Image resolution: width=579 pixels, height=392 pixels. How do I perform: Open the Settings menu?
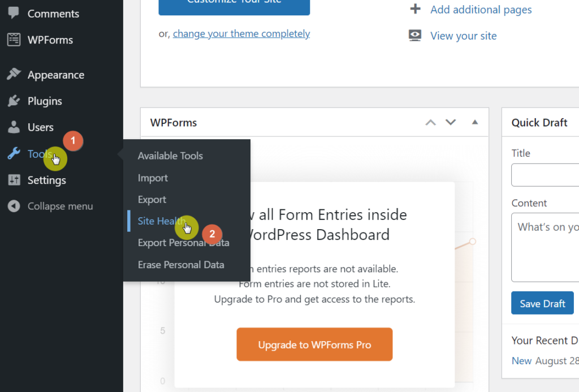pos(46,180)
